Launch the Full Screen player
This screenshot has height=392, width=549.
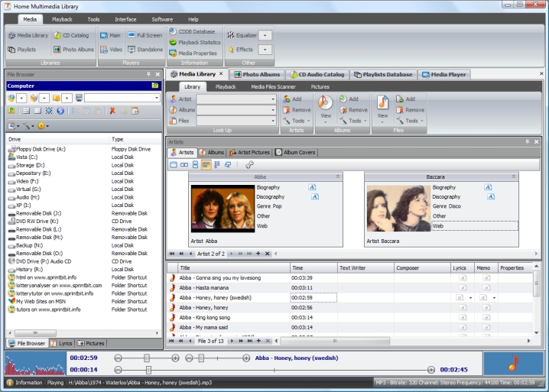pyautogui.click(x=144, y=35)
